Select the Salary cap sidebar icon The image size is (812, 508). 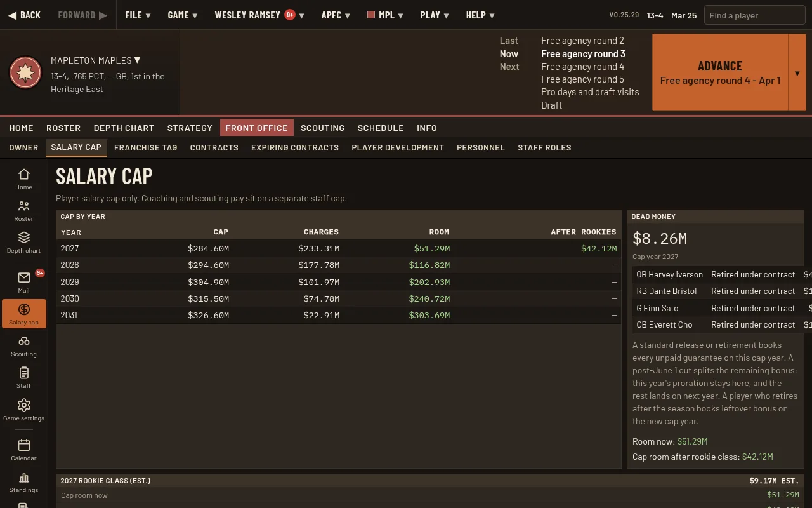[24, 314]
